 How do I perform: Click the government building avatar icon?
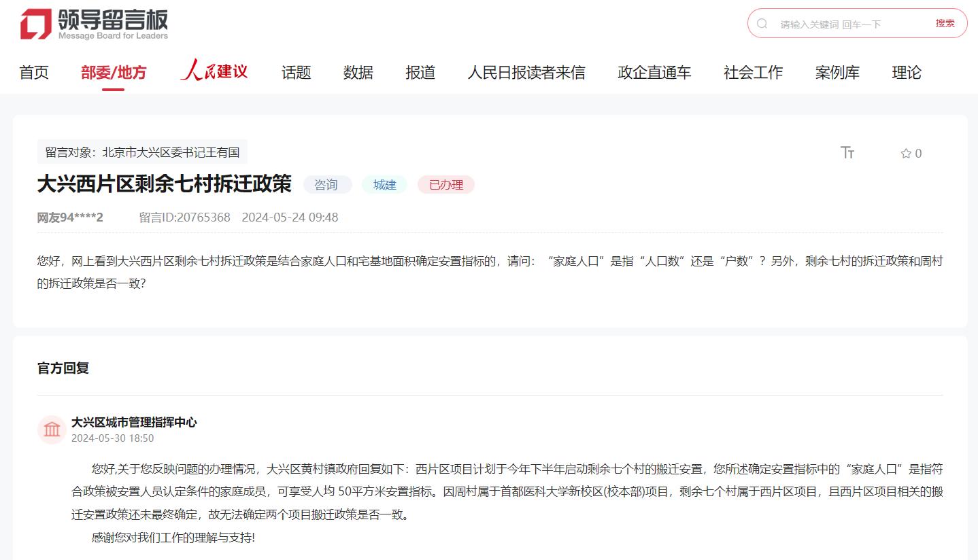[52, 430]
